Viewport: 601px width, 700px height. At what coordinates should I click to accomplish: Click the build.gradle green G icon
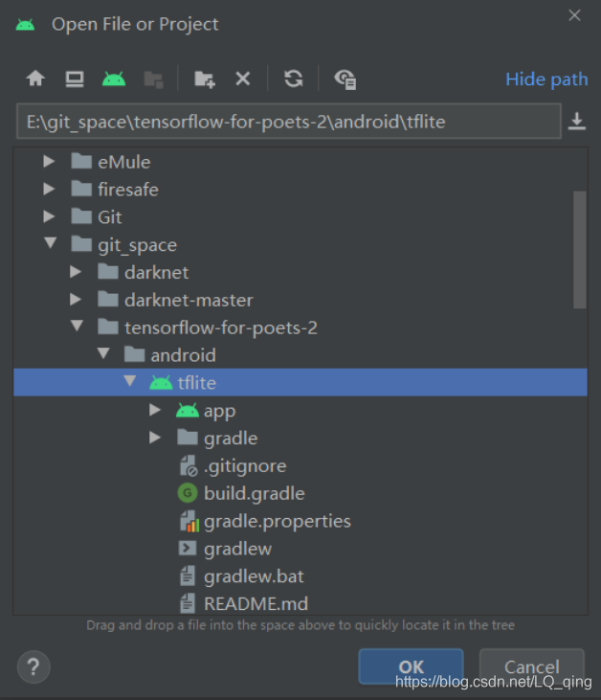pos(188,493)
